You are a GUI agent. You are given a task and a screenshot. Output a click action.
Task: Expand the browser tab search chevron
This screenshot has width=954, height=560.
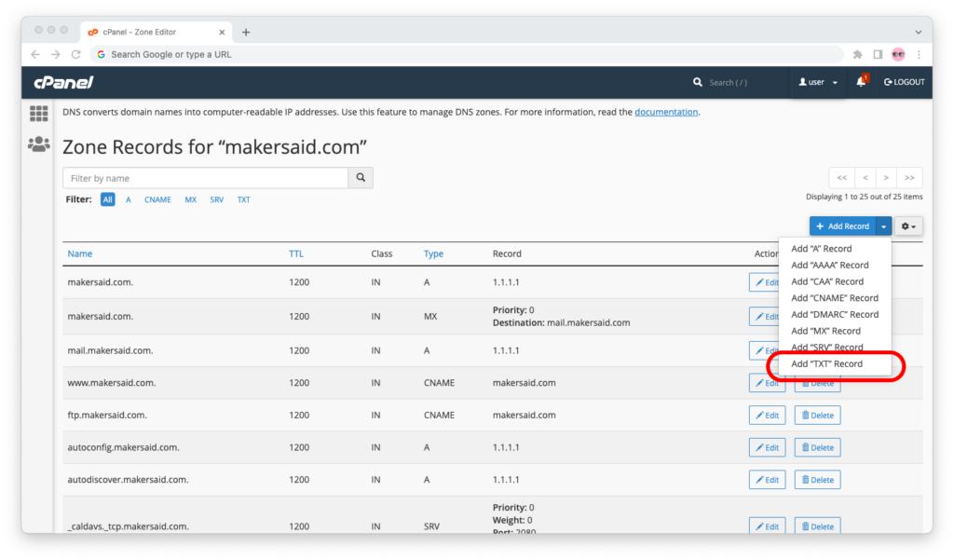pyautogui.click(x=918, y=33)
